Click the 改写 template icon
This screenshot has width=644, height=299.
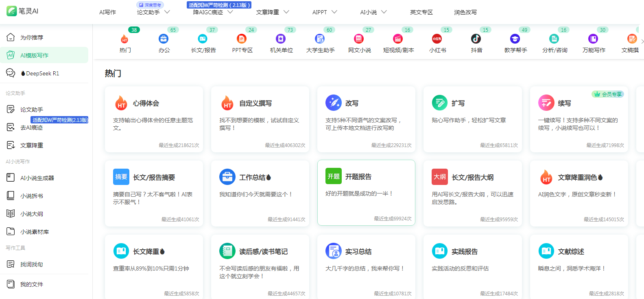[333, 103]
